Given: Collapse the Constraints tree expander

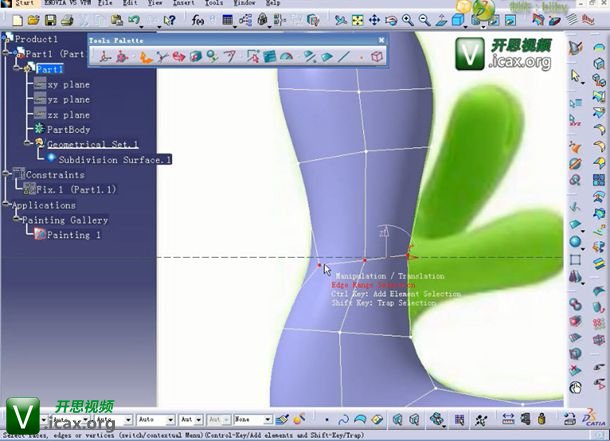Looking at the screenshot, I should pos(5,173).
